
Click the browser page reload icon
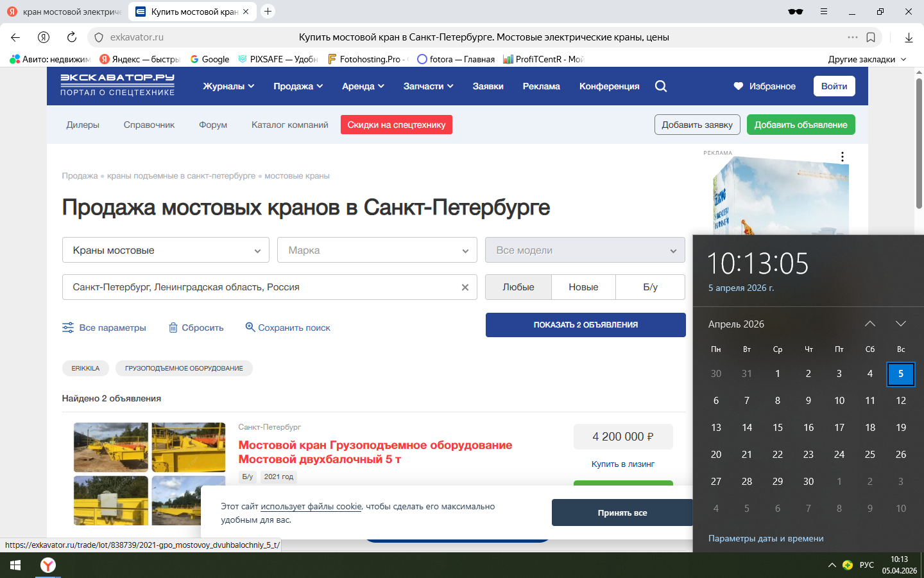(x=72, y=37)
